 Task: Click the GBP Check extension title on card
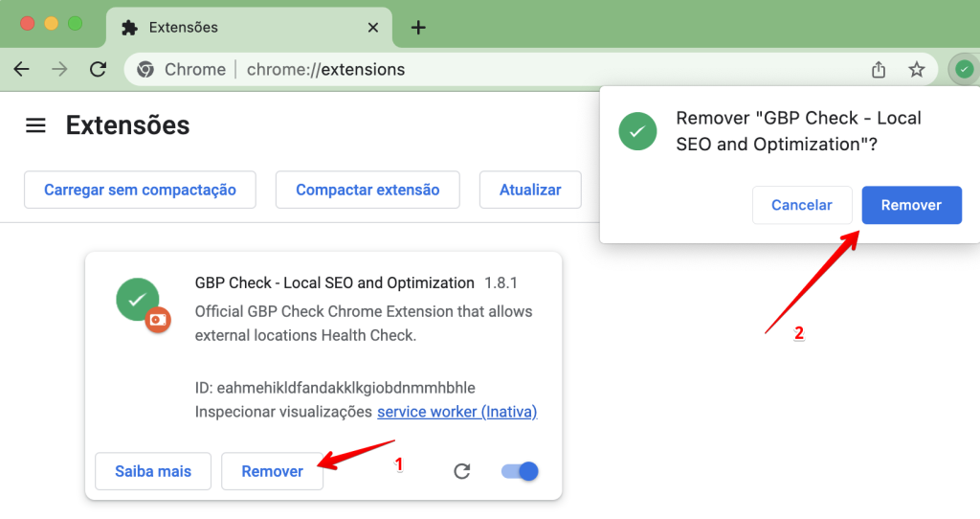click(334, 283)
